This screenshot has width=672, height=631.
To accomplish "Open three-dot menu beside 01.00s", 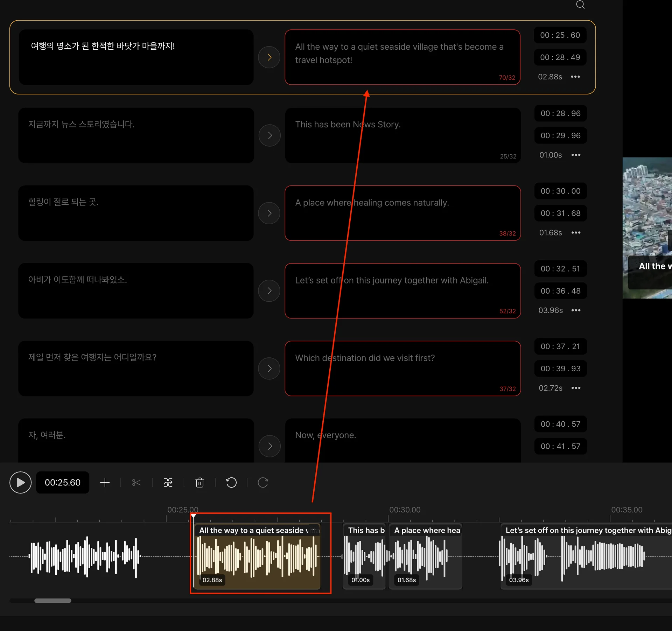I will pyautogui.click(x=576, y=155).
